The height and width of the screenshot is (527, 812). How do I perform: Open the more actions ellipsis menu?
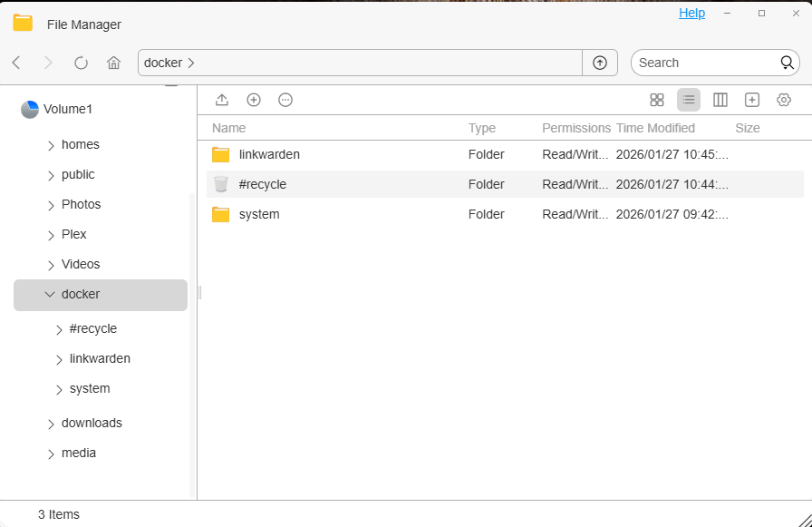285,100
